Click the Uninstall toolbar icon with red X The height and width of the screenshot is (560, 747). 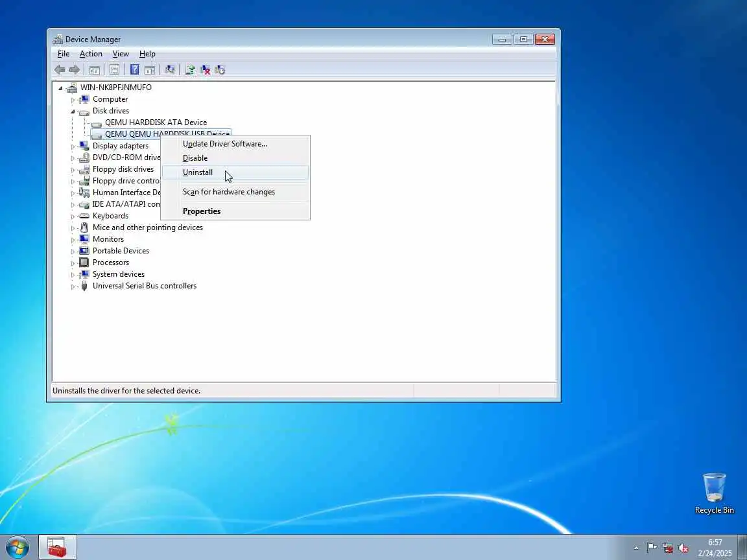pos(205,70)
